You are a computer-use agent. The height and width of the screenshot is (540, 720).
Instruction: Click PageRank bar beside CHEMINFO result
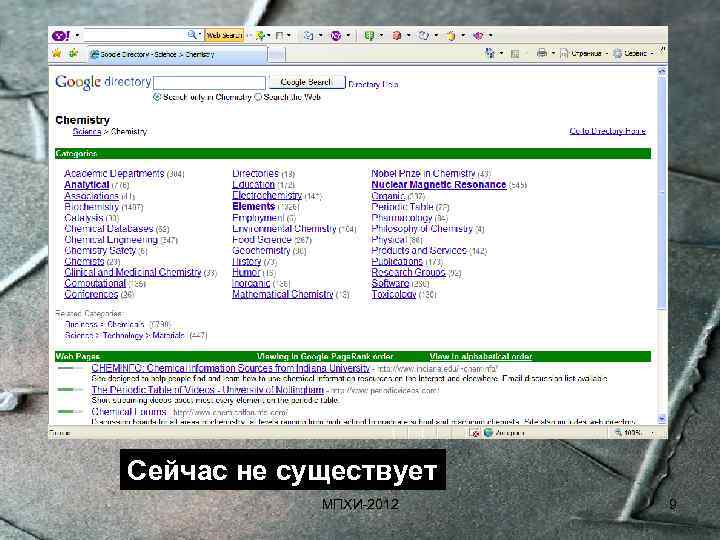(x=70, y=368)
